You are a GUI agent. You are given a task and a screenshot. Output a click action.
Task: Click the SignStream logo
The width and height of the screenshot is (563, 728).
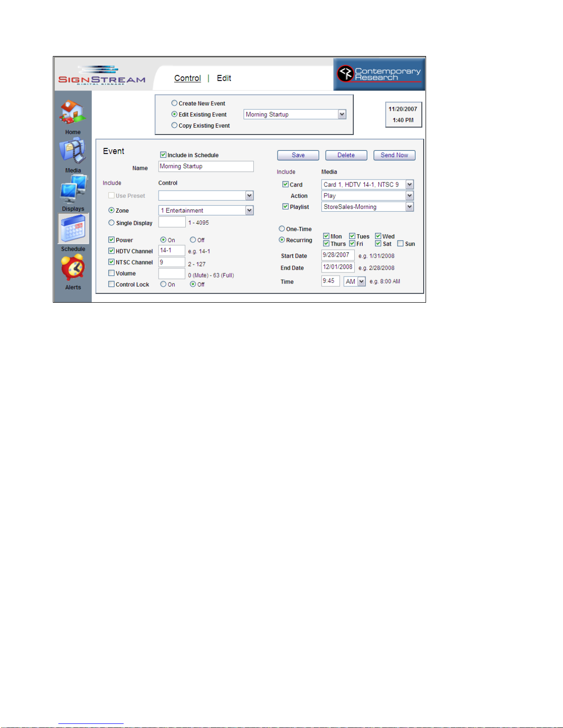(102, 75)
